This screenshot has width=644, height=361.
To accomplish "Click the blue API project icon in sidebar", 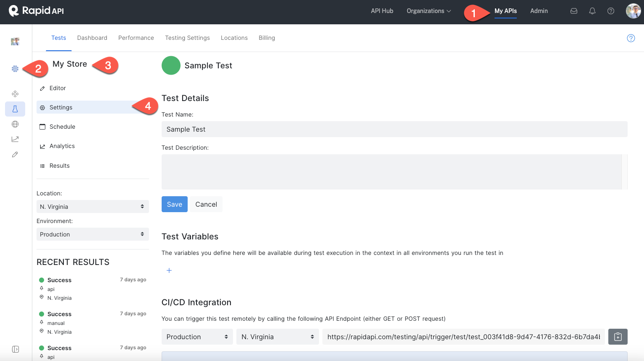I will click(15, 68).
